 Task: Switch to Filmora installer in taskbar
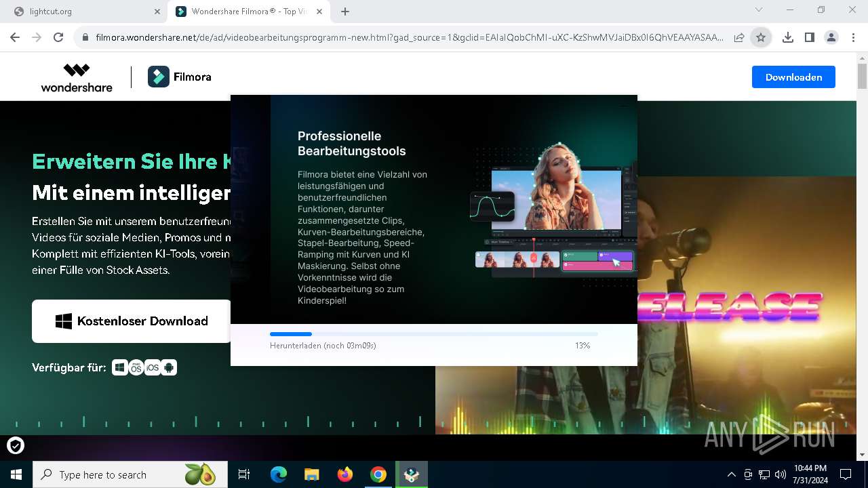click(x=412, y=474)
